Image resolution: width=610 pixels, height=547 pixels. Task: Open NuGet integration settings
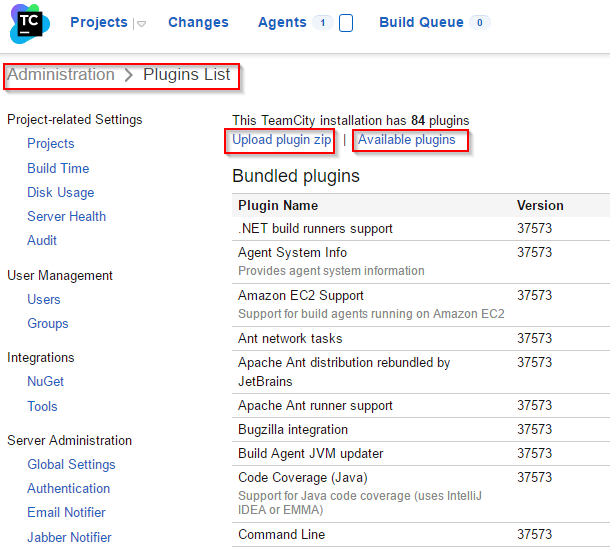click(x=46, y=382)
